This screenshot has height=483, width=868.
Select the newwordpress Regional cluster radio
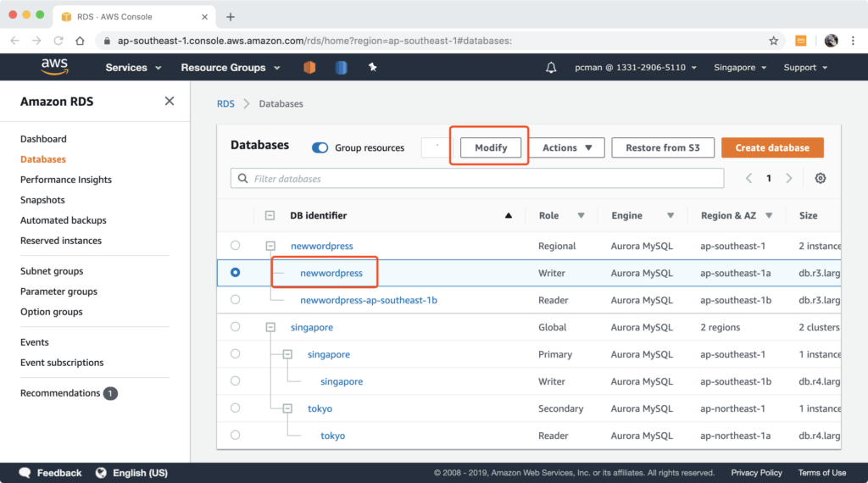236,245
